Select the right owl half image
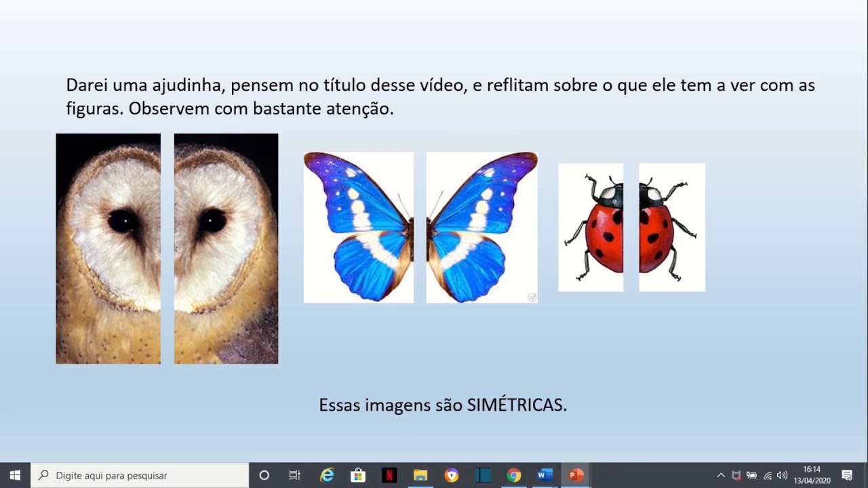Image resolution: width=868 pixels, height=488 pixels. point(226,249)
